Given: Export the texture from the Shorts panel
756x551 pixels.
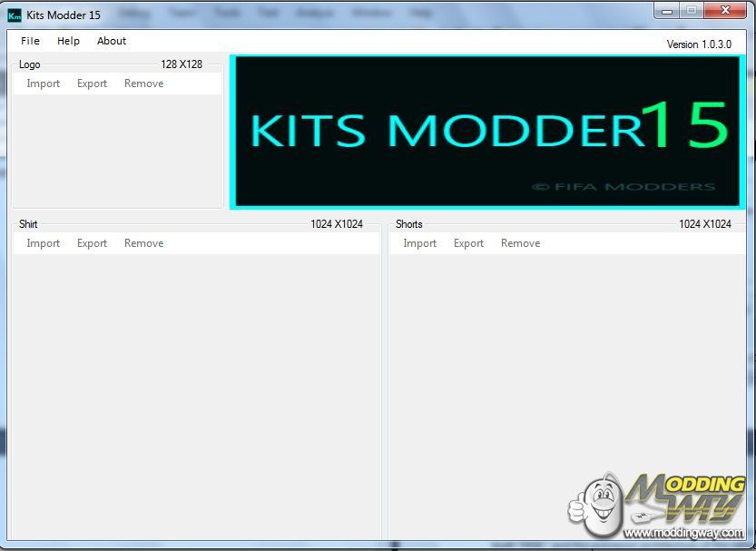Looking at the screenshot, I should 468,243.
